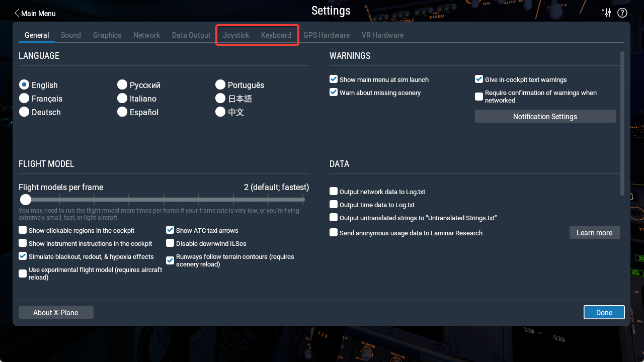This screenshot has width=644, height=362.
Task: Enable Show clickable regions in the cockpit
Action: click(22, 229)
